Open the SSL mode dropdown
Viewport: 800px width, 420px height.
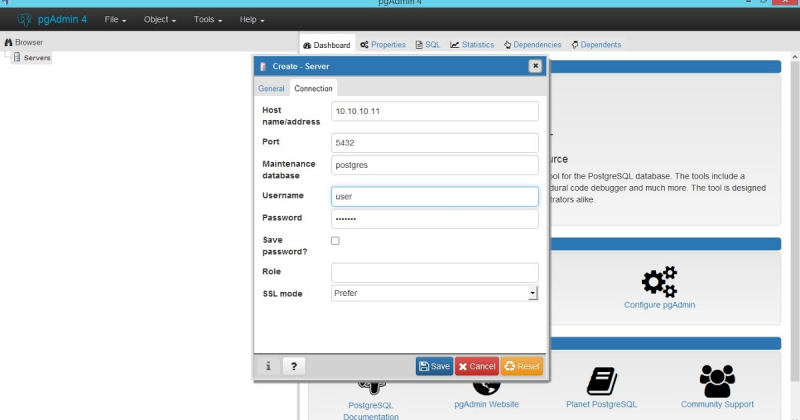532,293
